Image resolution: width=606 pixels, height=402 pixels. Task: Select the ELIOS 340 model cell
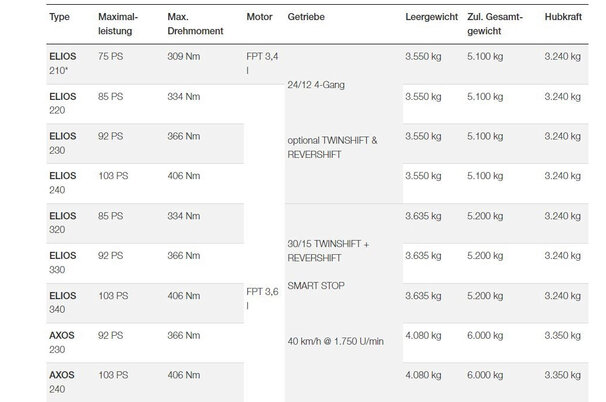pyautogui.click(x=34, y=302)
